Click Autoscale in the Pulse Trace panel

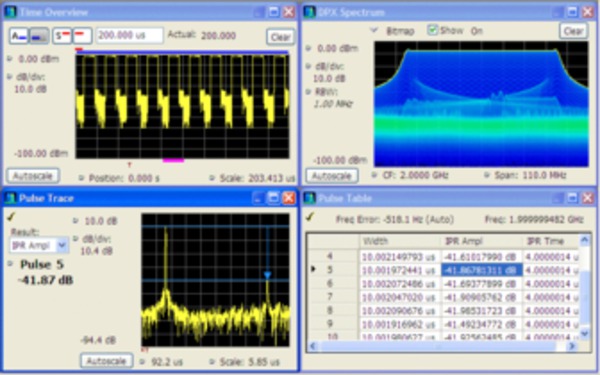point(106,360)
